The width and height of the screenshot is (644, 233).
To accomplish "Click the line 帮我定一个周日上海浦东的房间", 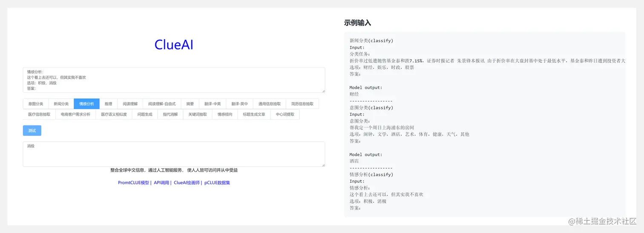I will [382, 127].
